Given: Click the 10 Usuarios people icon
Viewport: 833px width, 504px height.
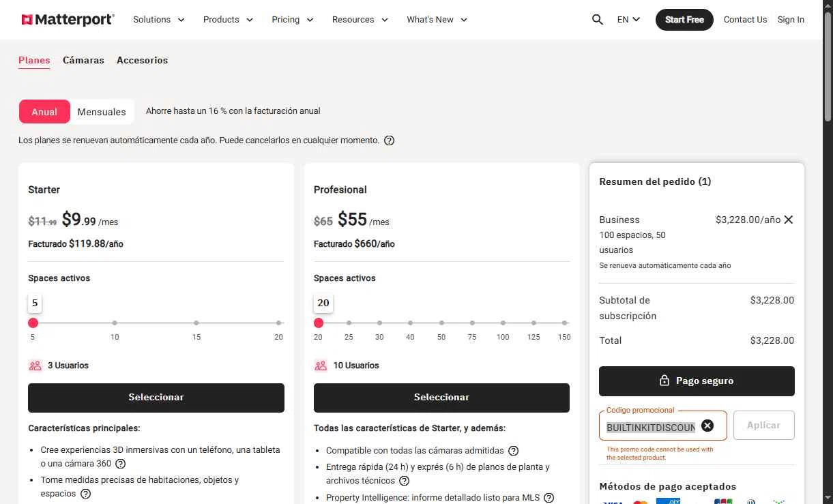Looking at the screenshot, I should [x=321, y=366].
